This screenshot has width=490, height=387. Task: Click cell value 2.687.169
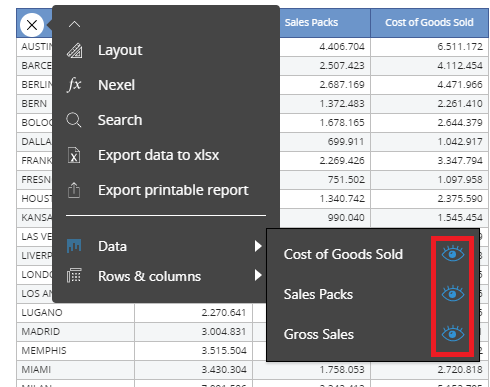[342, 85]
